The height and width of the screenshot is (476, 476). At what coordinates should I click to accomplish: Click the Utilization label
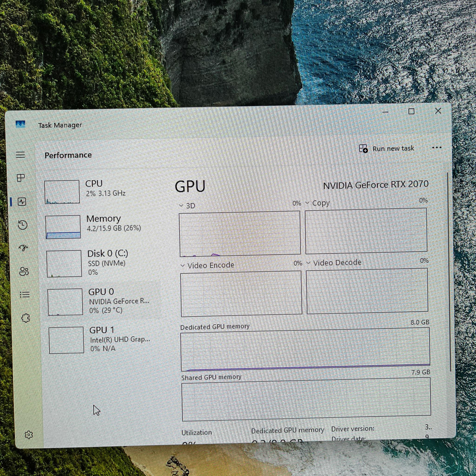[197, 432]
